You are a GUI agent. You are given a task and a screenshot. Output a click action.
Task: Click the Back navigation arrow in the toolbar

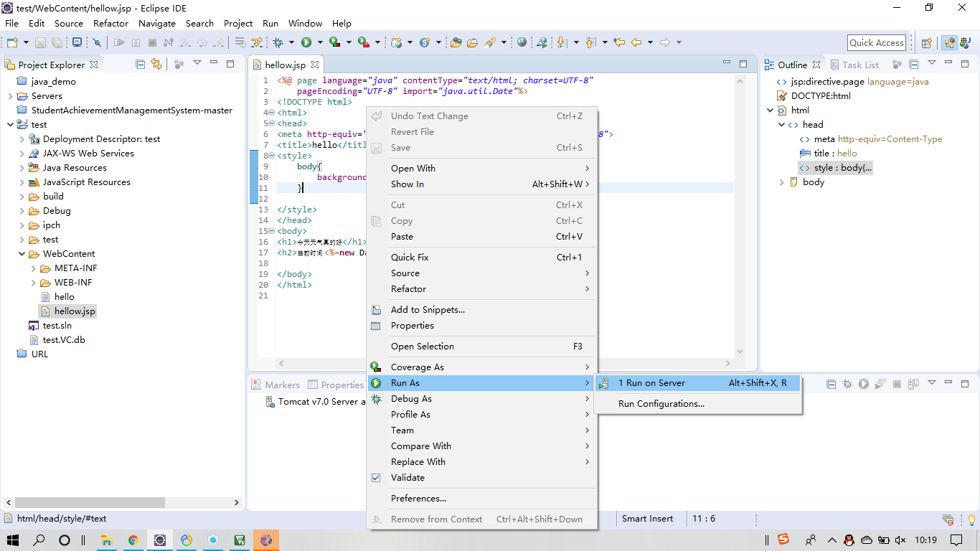point(636,43)
